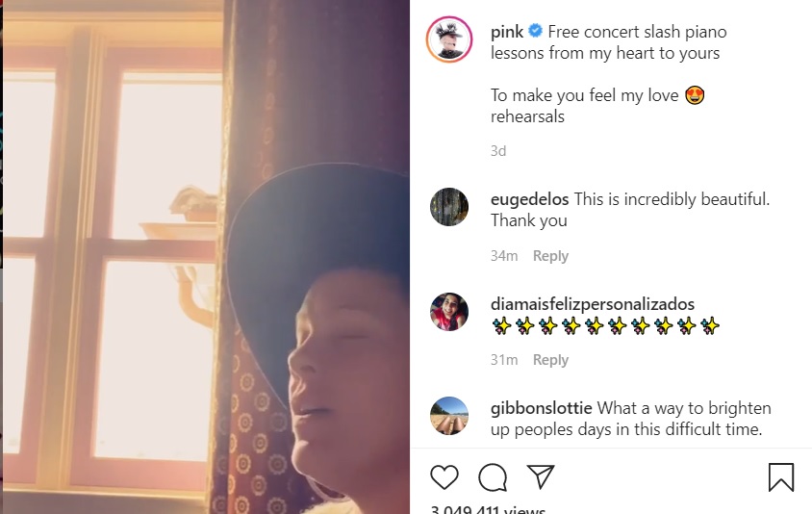Open pink's profile picture
The width and height of the screenshot is (812, 514).
(x=449, y=39)
